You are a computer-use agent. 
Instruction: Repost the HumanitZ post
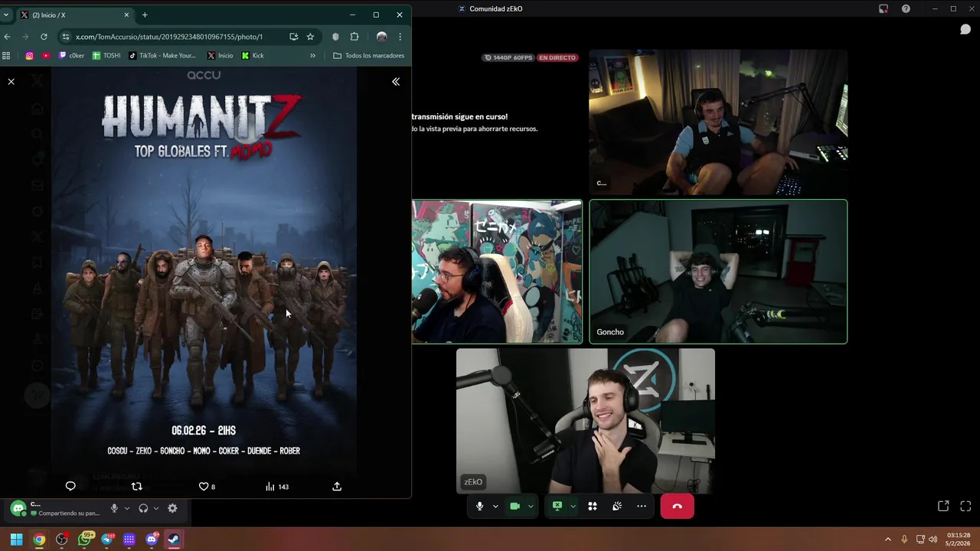click(137, 486)
